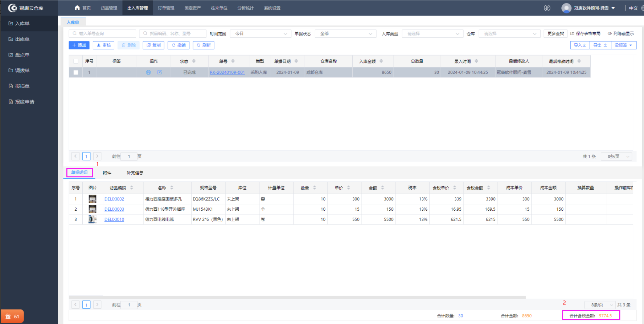Sort the 单据日期 column
644x324 pixels.
point(296,61)
